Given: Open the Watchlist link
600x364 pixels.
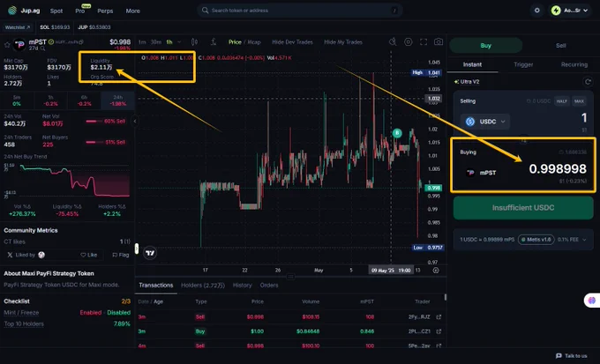Looking at the screenshot, I should [x=18, y=27].
